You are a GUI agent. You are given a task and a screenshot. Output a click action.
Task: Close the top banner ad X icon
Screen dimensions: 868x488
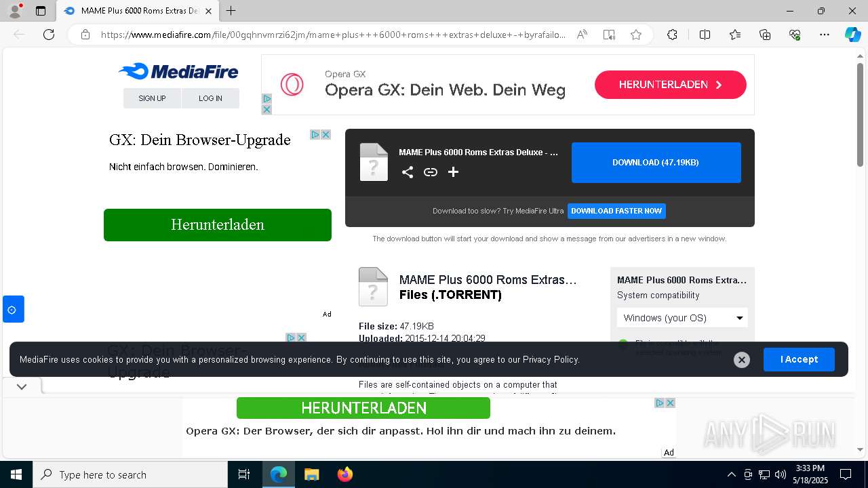267,109
